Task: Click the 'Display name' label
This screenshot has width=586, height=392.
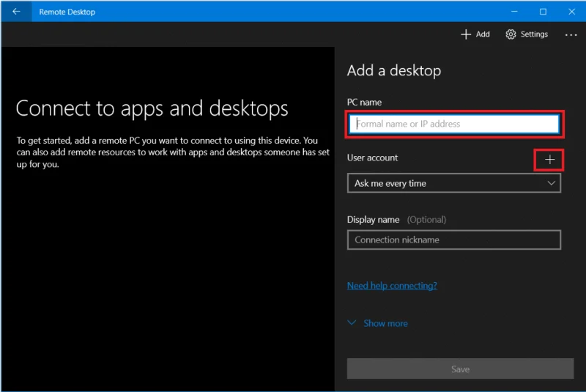Action: [x=373, y=220]
